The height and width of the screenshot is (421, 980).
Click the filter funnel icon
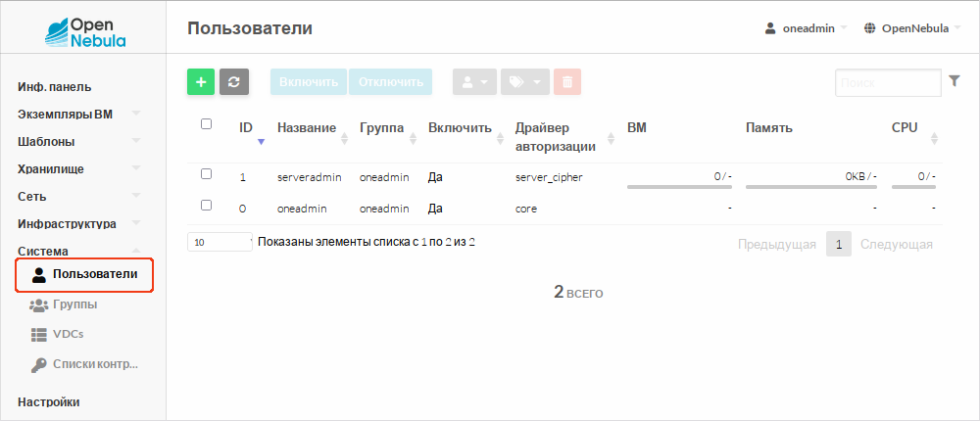coord(955,82)
